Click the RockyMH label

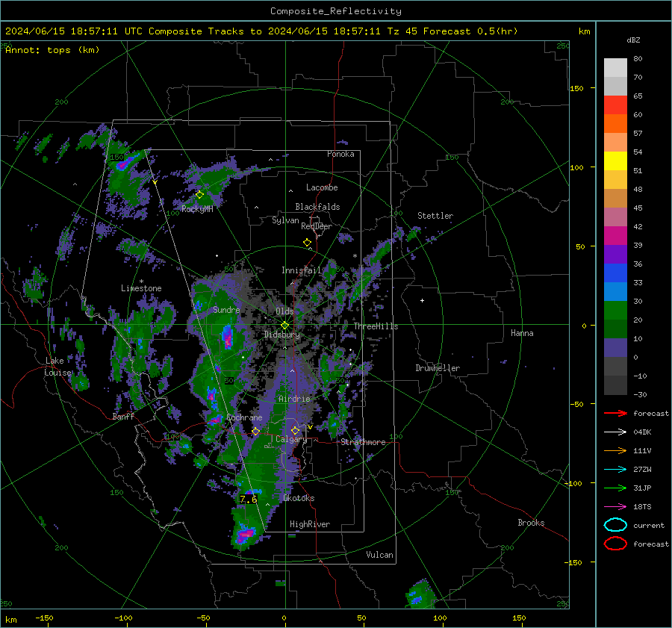[197, 209]
